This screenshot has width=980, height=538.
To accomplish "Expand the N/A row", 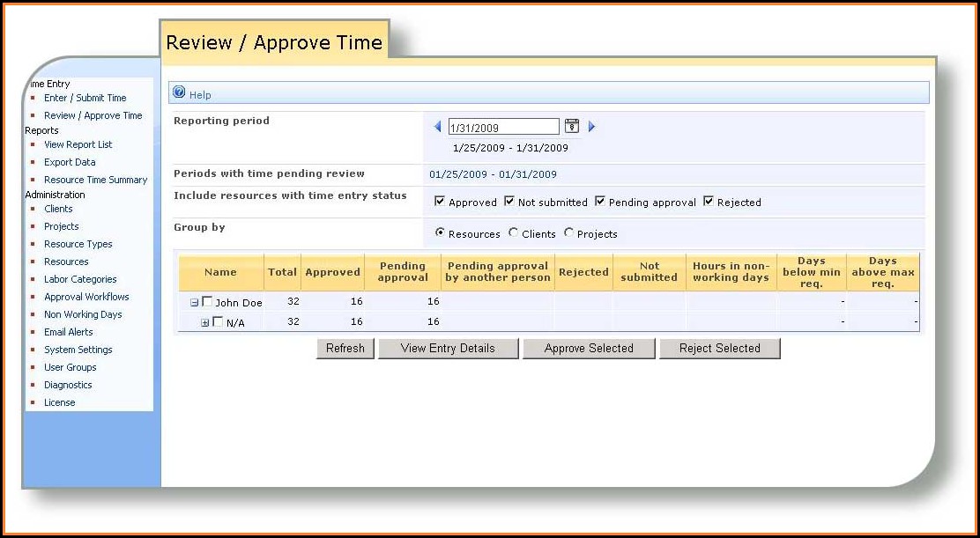I will tap(205, 322).
